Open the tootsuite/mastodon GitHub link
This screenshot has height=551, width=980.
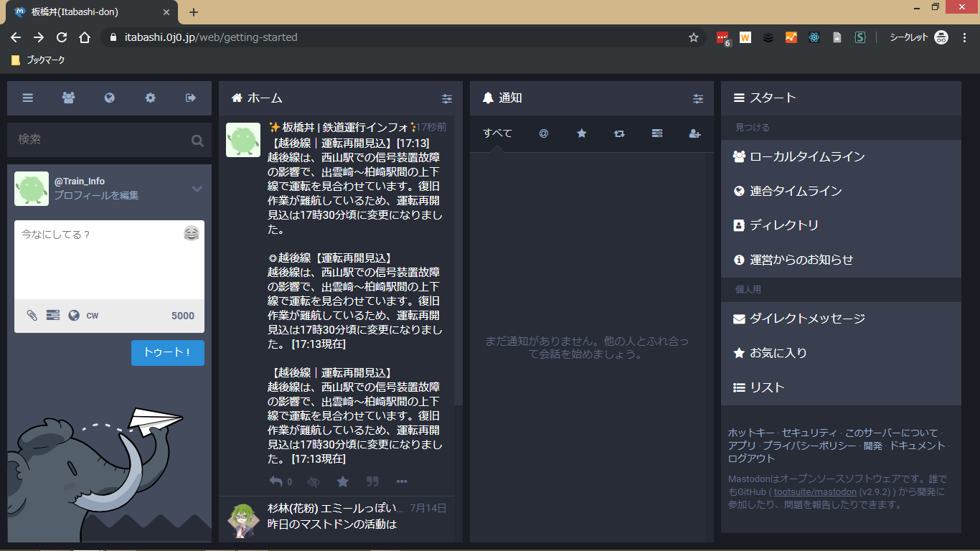815,492
